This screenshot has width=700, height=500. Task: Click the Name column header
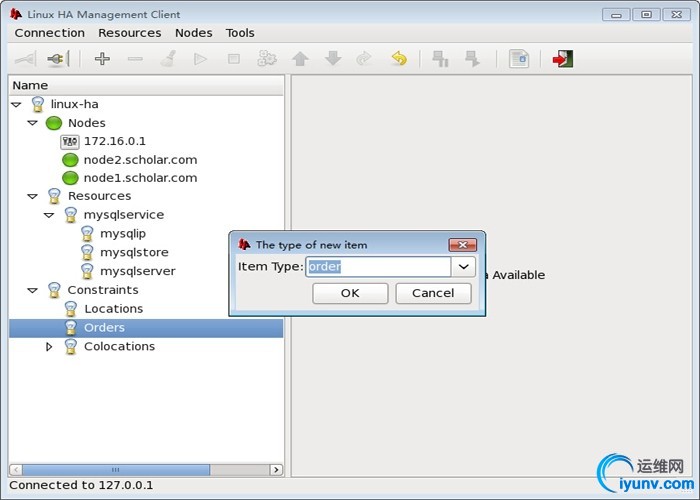coord(146,85)
